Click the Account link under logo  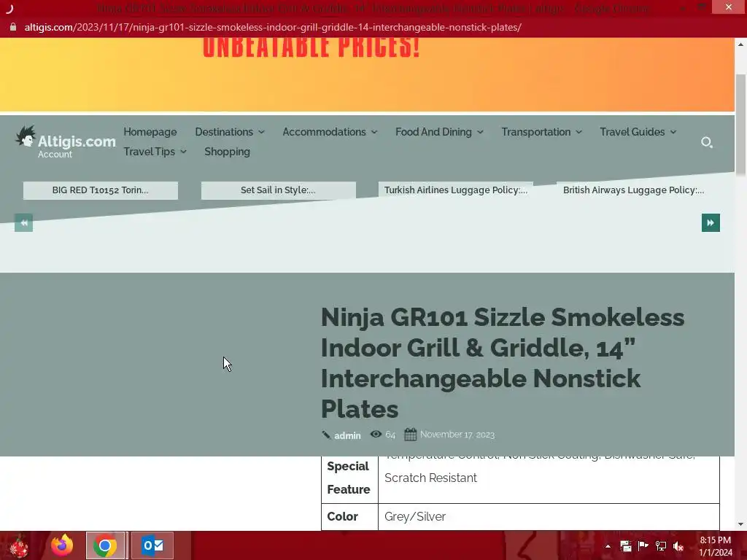[x=55, y=155]
